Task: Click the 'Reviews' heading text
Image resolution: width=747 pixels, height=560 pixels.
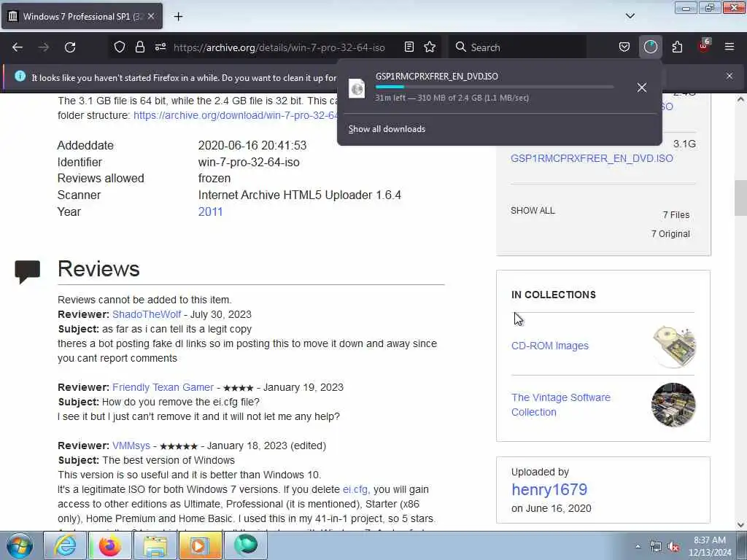Action: pyautogui.click(x=98, y=268)
